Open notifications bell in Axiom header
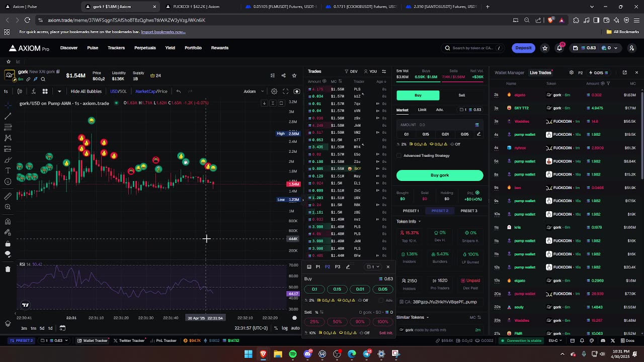Screen dimensions: 644x362 pos(559,48)
